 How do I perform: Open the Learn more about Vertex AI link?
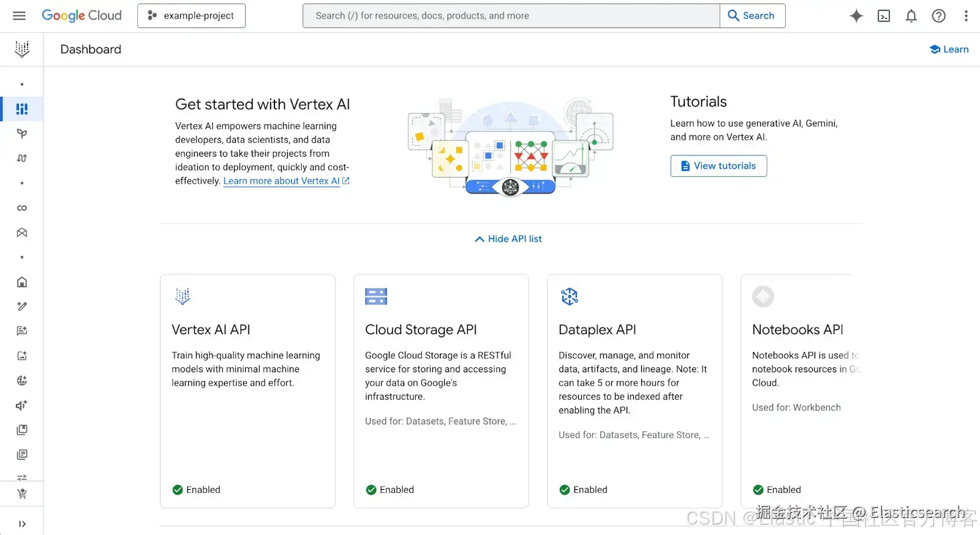pyautogui.click(x=286, y=181)
